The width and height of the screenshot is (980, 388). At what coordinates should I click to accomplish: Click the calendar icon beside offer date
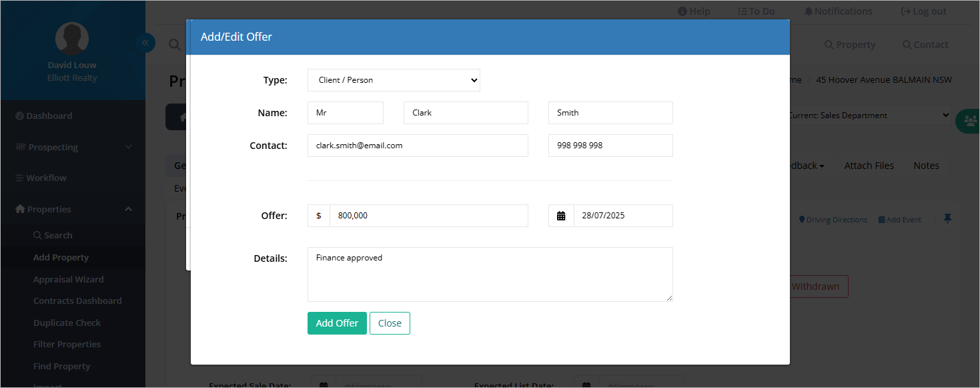561,216
